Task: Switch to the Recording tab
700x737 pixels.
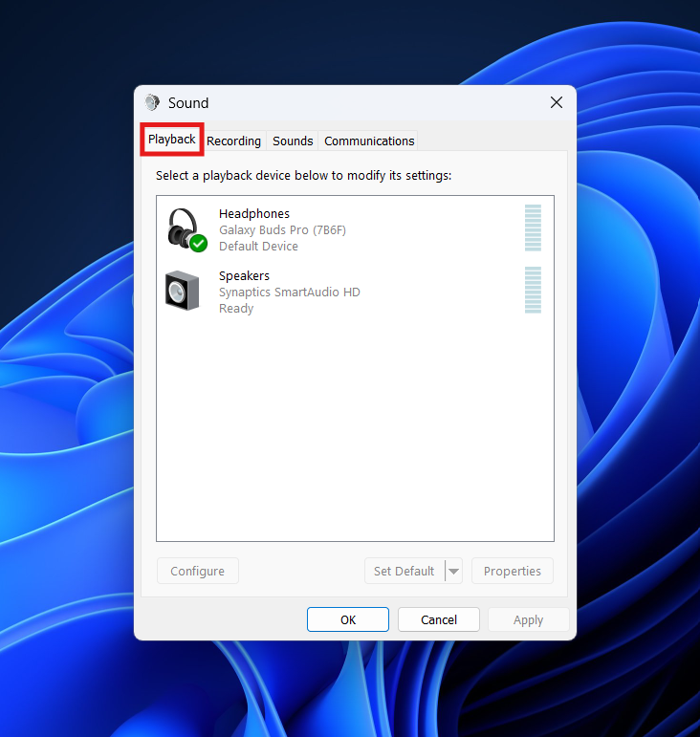Action: tap(233, 141)
